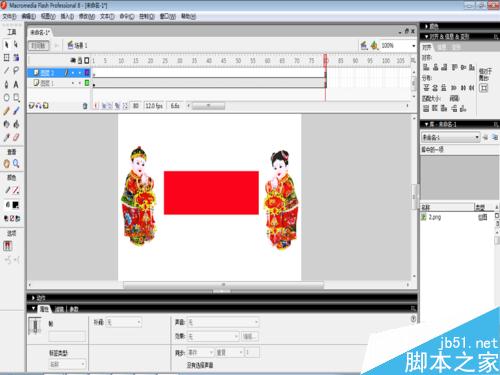Select the Paint Bucket tool
The width and height of the screenshot is (500, 375).
coord(16,124)
